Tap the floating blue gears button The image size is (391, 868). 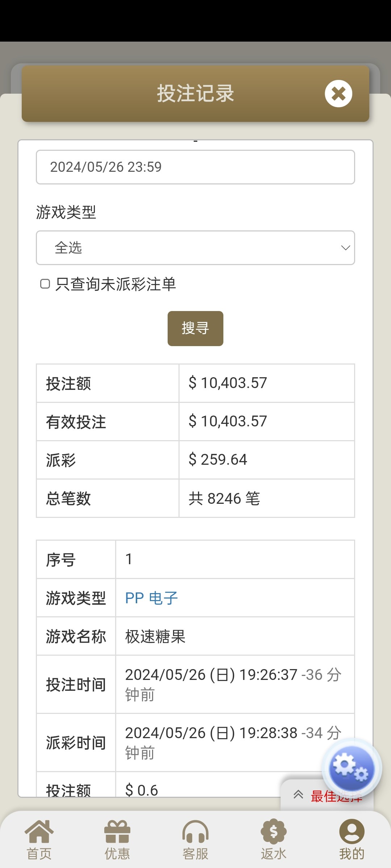(351, 768)
